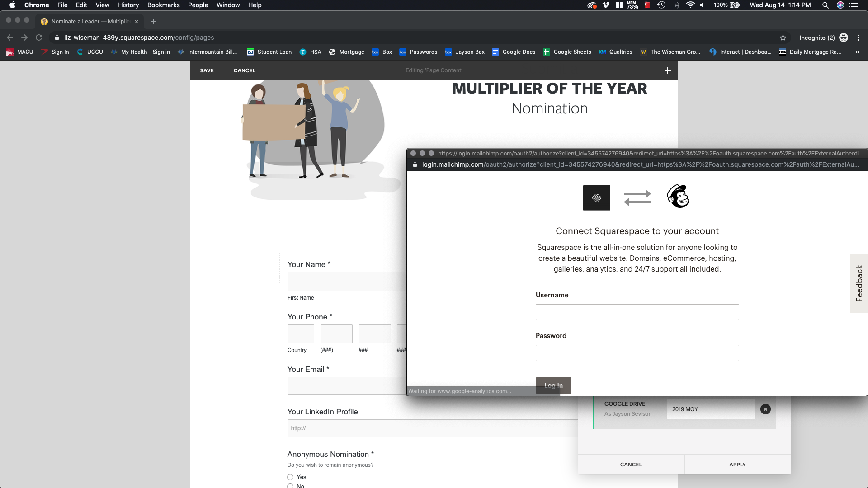Viewport: 868px width, 488px height.
Task: Click Log In in Mailchimp popup
Action: click(553, 385)
